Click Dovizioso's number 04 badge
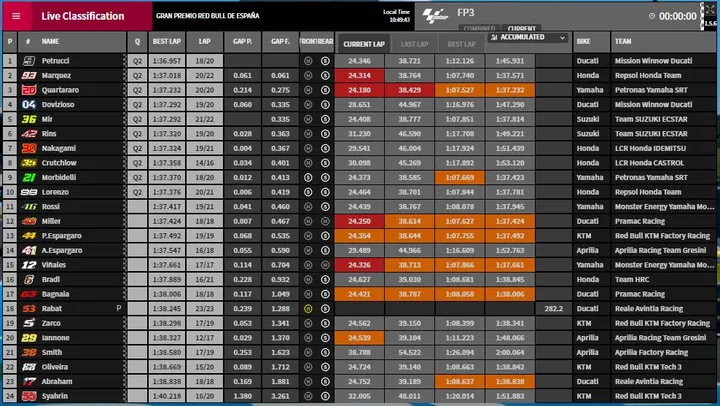The width and height of the screenshot is (720, 406). click(29, 104)
